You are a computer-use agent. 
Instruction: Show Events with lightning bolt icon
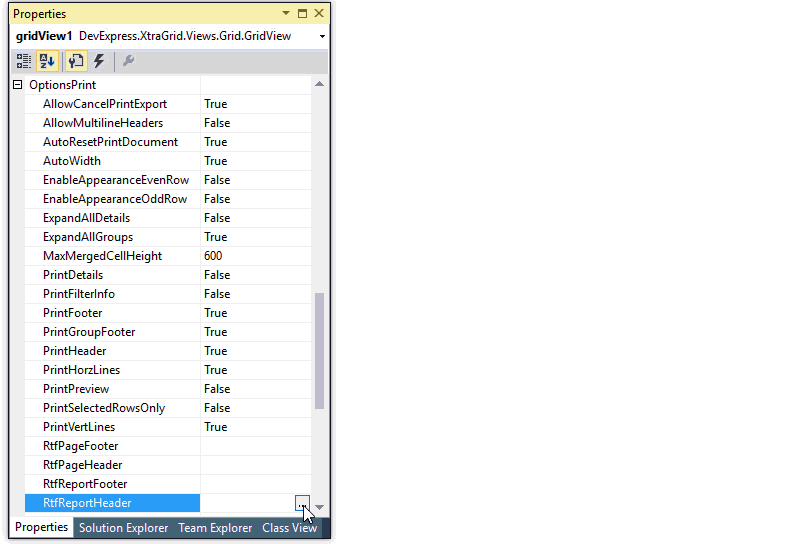click(x=100, y=61)
